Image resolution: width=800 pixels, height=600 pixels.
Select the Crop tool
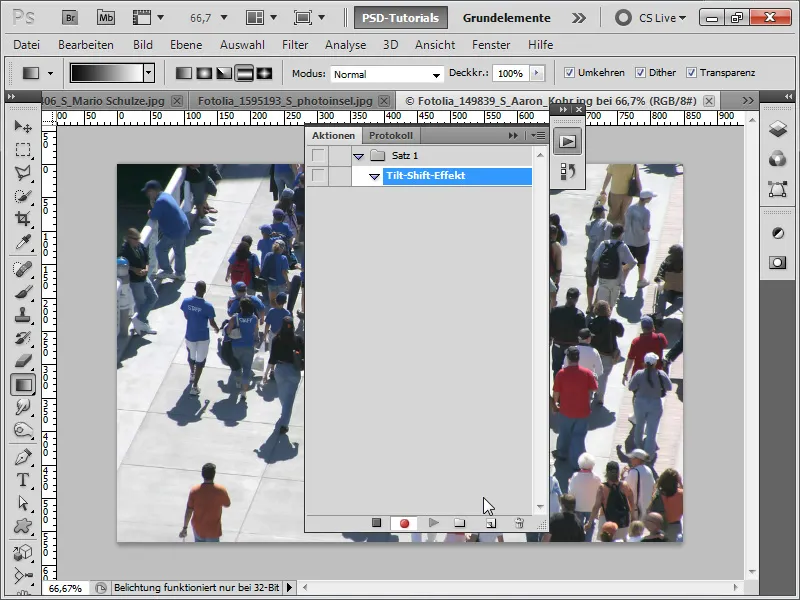click(22, 219)
